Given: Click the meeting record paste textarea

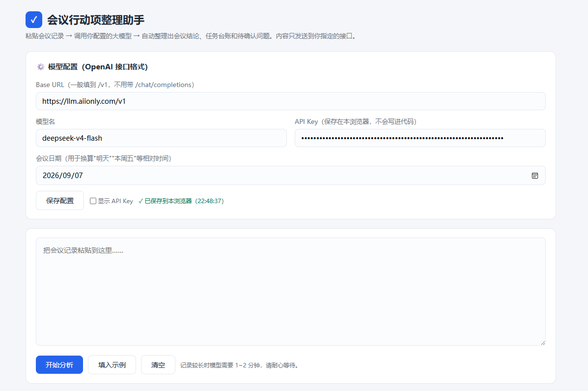Looking at the screenshot, I should [291, 292].
